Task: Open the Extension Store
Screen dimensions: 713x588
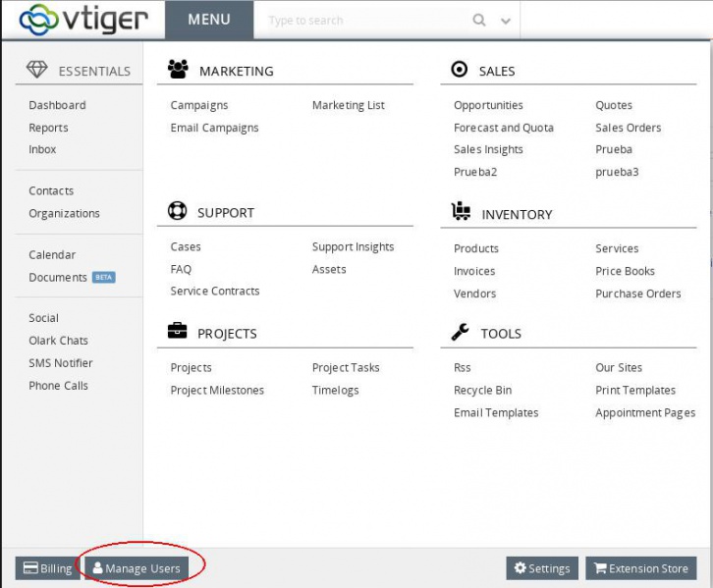Action: click(x=640, y=568)
